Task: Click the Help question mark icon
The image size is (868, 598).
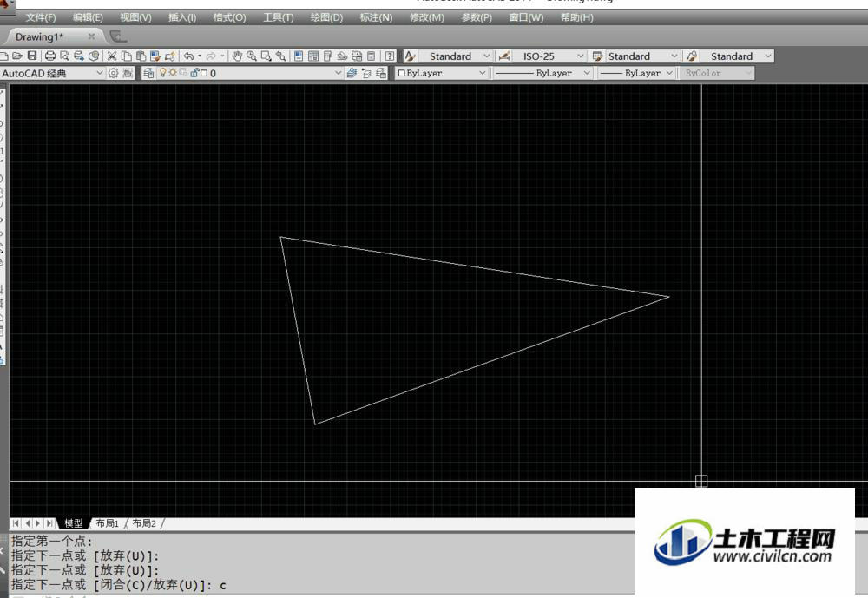Action: coord(390,56)
